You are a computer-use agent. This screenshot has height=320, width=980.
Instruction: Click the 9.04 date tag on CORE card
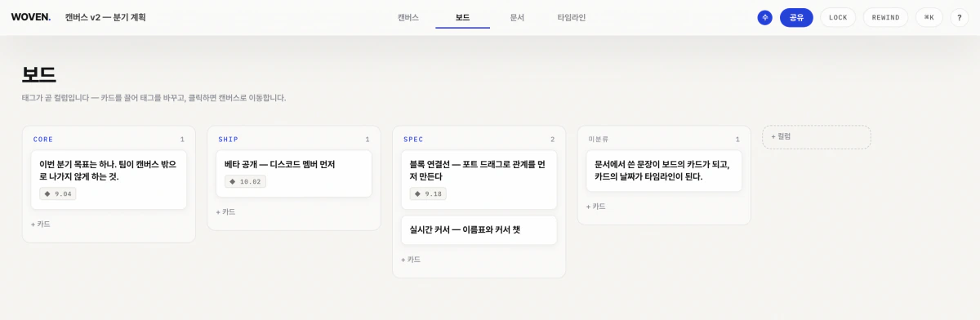click(x=58, y=193)
